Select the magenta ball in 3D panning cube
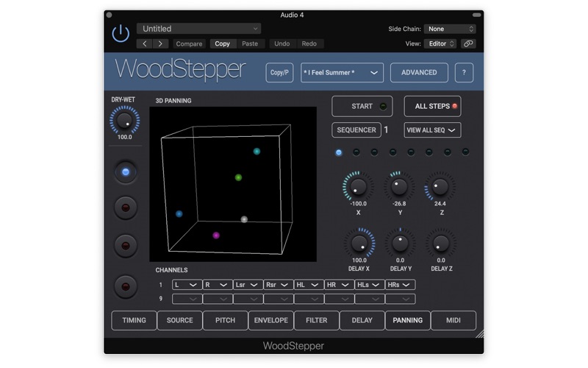The image size is (588, 368). click(216, 236)
